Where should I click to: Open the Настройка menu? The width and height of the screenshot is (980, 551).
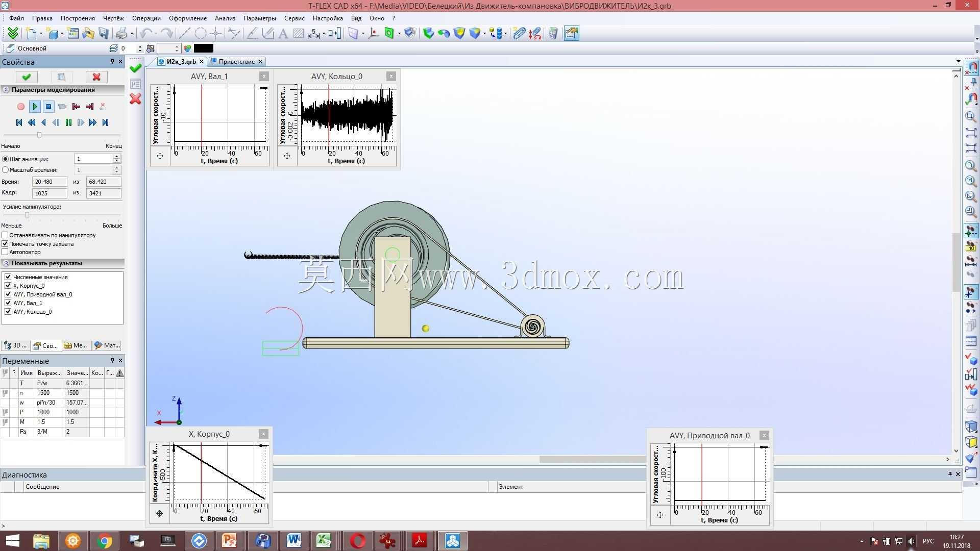pos(328,18)
